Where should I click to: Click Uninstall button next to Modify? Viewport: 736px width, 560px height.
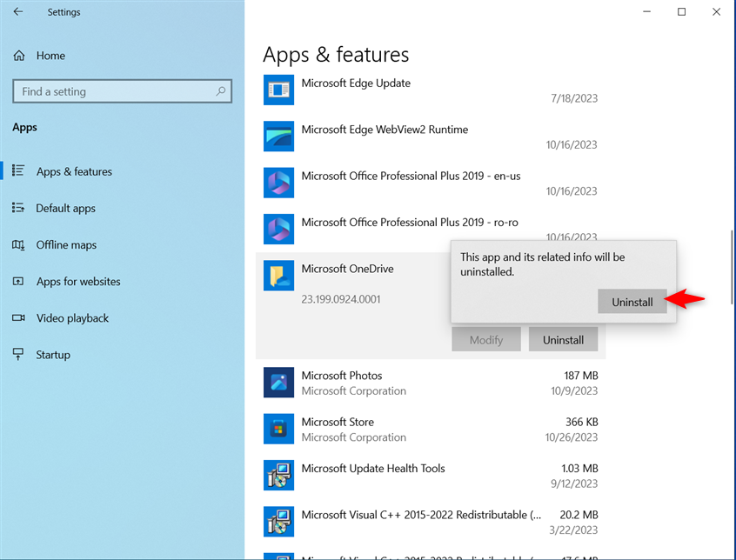[563, 339]
